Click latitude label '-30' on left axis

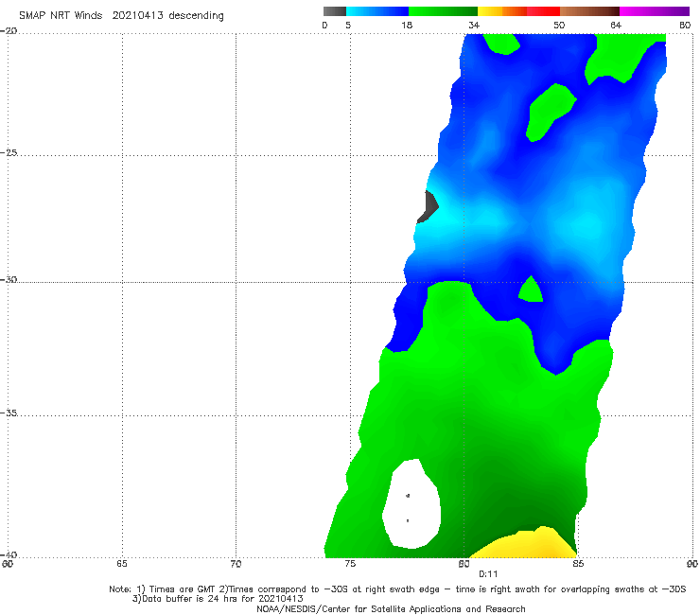coord(9,279)
